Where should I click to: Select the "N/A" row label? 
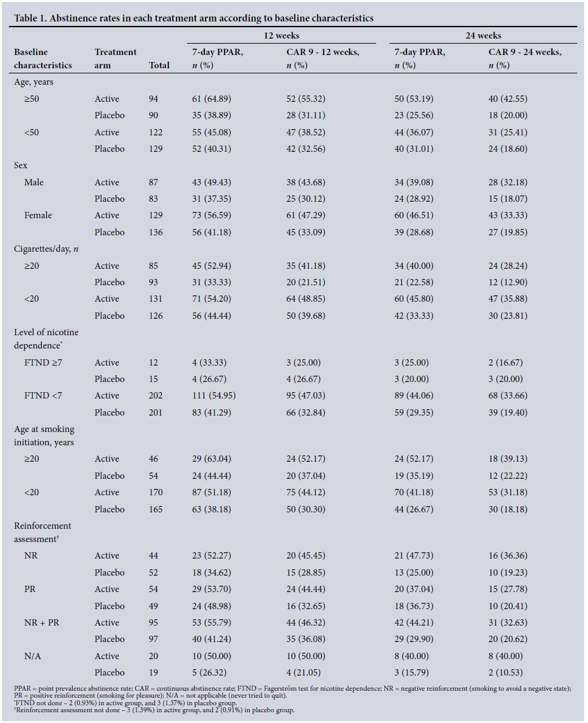pos(33,656)
